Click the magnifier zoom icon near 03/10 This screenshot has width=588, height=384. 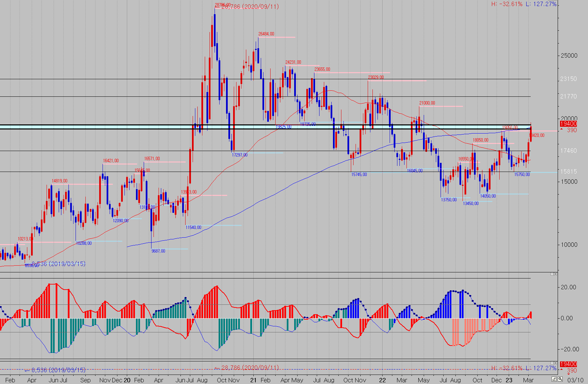coord(560,379)
